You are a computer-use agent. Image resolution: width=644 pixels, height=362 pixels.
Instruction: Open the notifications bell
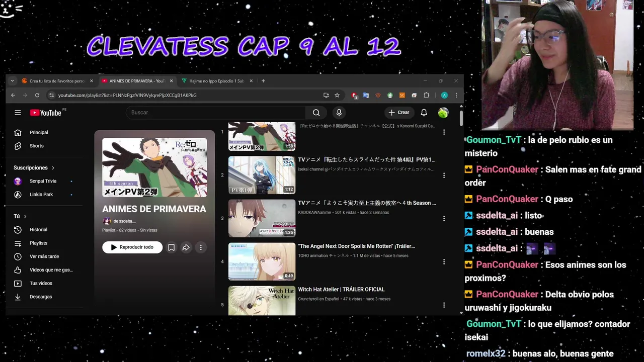(424, 113)
